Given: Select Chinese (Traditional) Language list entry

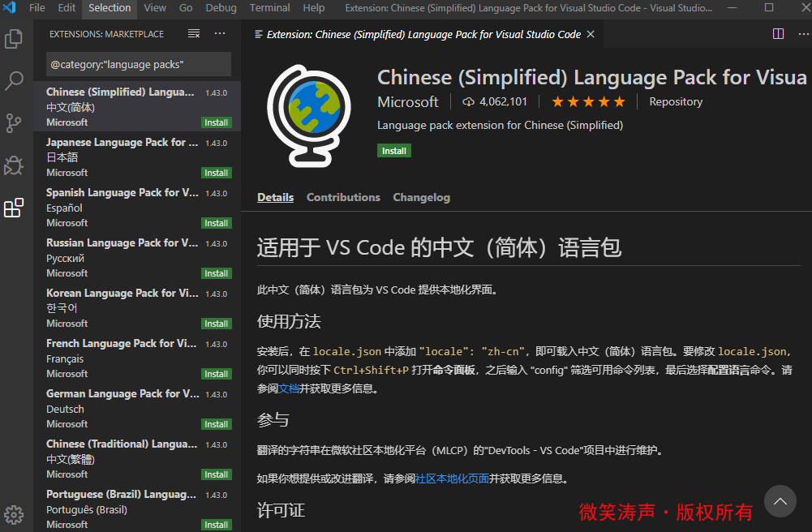Looking at the screenshot, I should click(137, 458).
